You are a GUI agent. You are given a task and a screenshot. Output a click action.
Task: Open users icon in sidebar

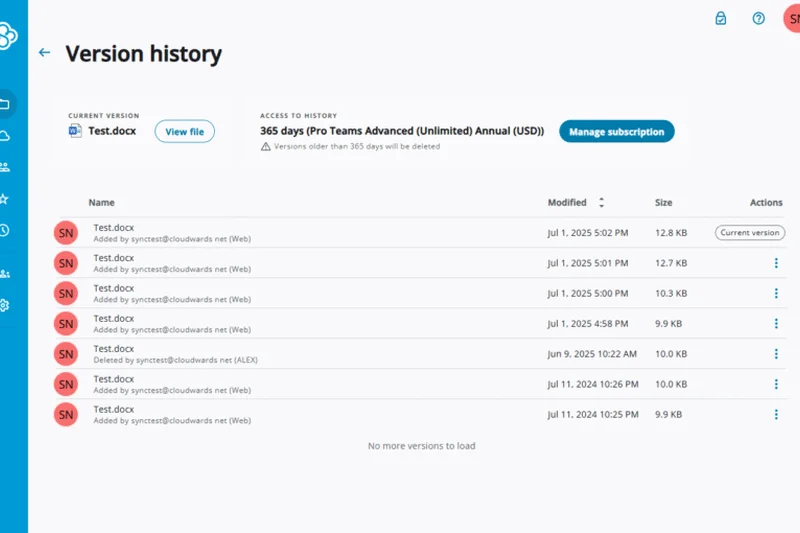5,273
